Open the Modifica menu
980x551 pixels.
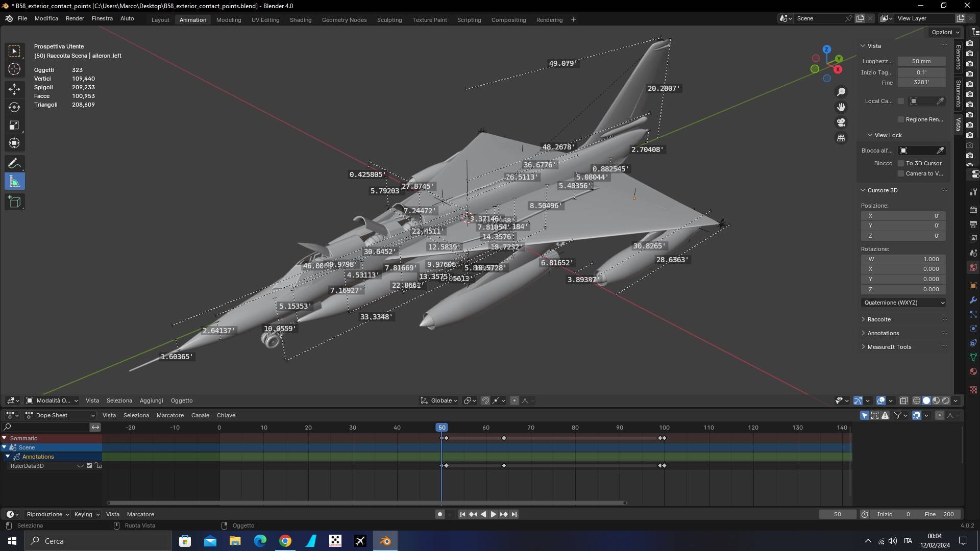coord(46,18)
